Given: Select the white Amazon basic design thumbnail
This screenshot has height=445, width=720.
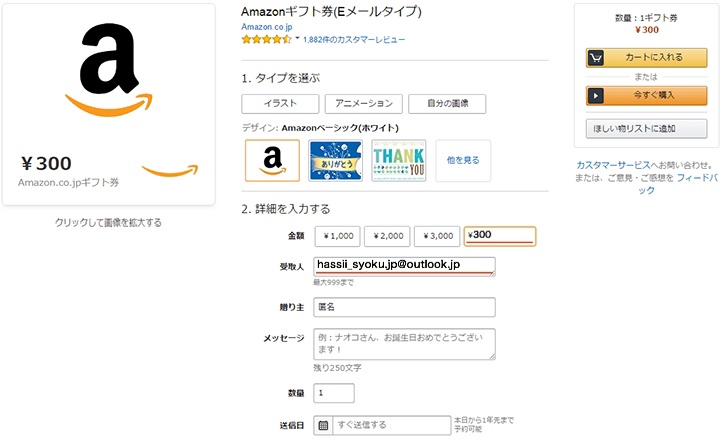Looking at the screenshot, I should (x=272, y=160).
